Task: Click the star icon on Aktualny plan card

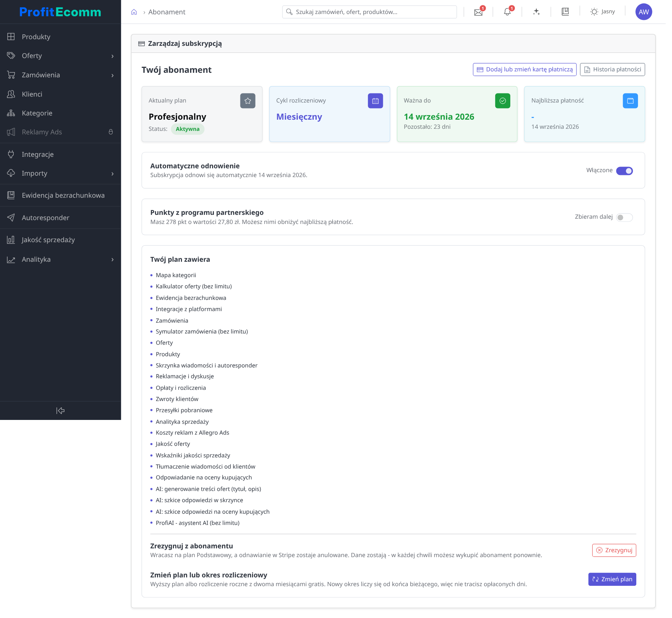Action: pyautogui.click(x=248, y=101)
